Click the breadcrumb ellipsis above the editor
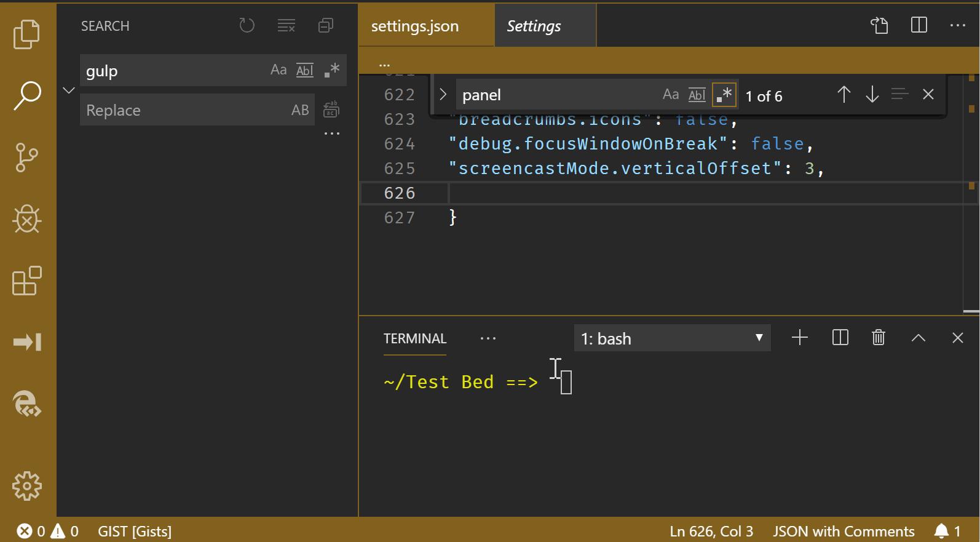 384,65
